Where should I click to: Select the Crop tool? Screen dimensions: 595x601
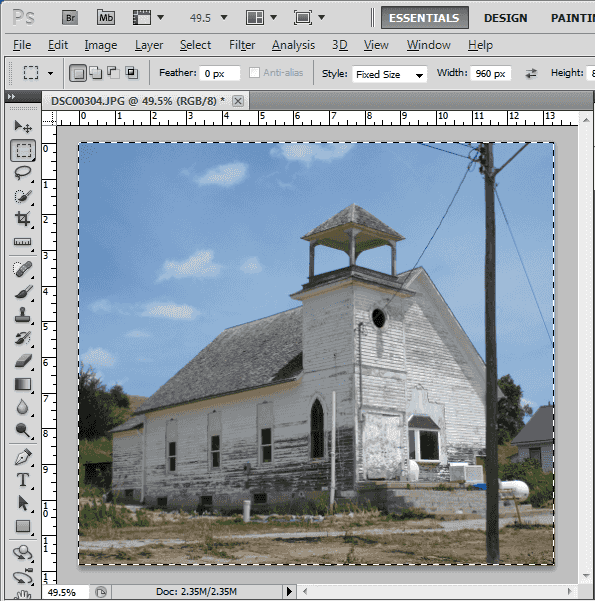pos(23,218)
